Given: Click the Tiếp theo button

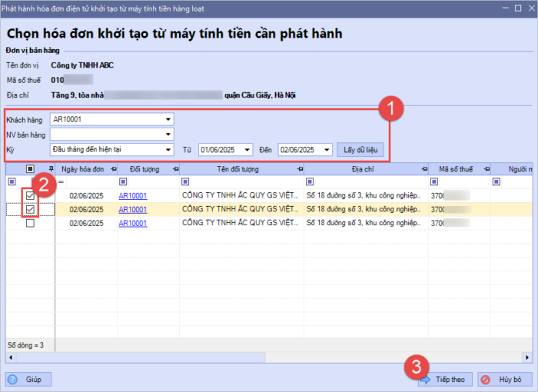Looking at the screenshot, I should click(443, 380).
